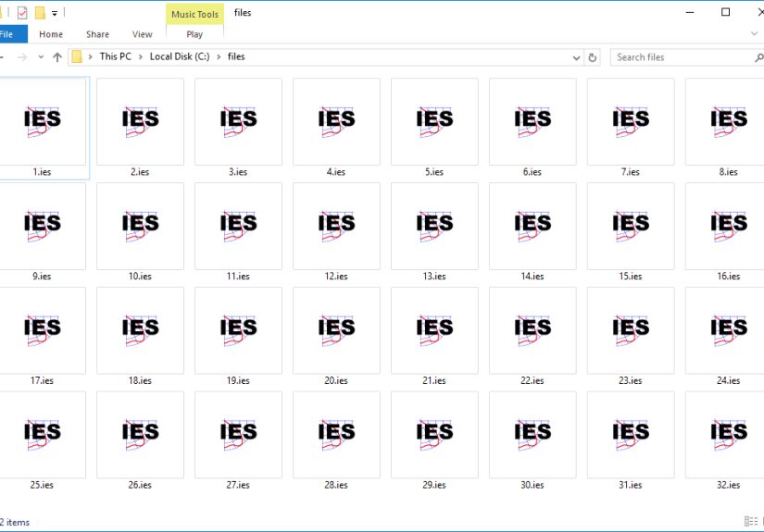Select the 11.ies file icon
This screenshot has width=764, height=532.
pos(238,227)
